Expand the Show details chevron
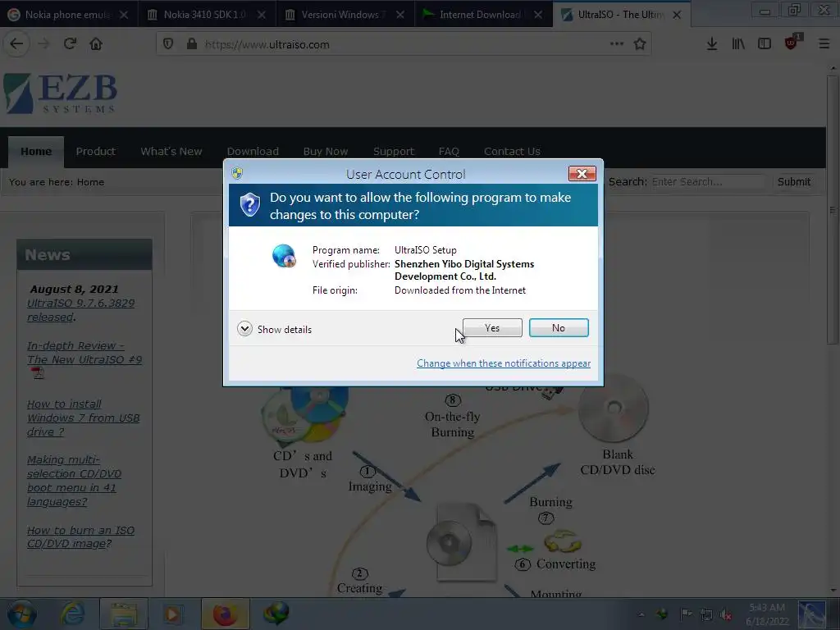The width and height of the screenshot is (840, 630). point(244,329)
